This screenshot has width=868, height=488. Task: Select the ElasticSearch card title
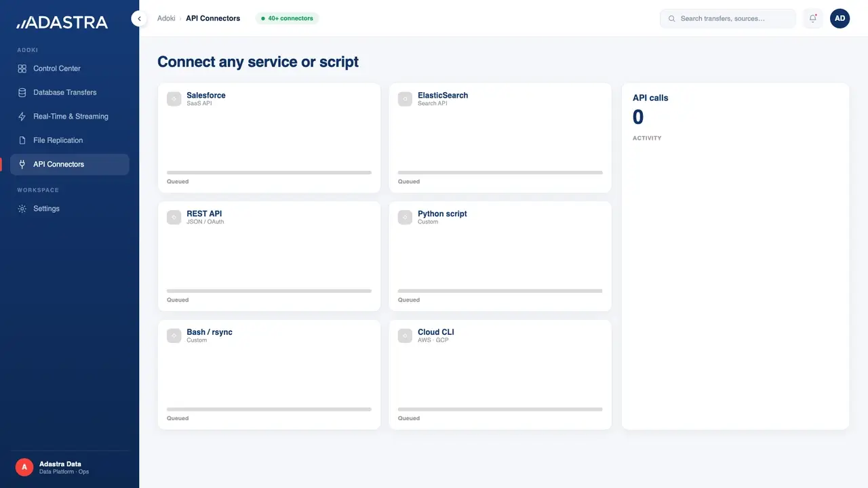(443, 96)
